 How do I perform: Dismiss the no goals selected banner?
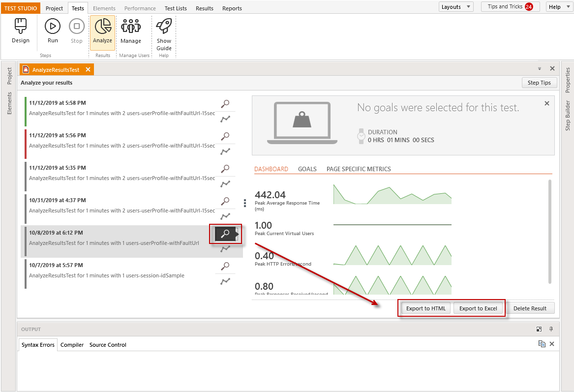click(547, 103)
